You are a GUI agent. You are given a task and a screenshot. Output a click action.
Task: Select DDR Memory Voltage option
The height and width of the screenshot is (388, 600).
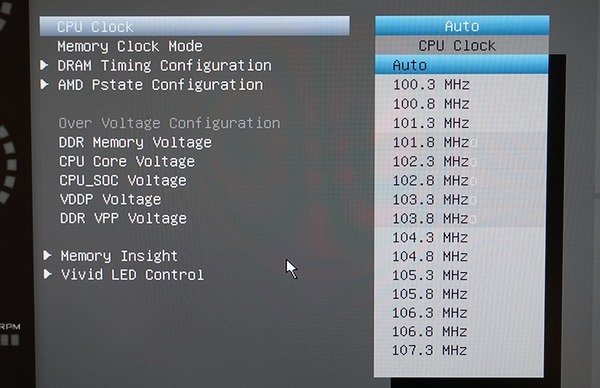(x=135, y=142)
